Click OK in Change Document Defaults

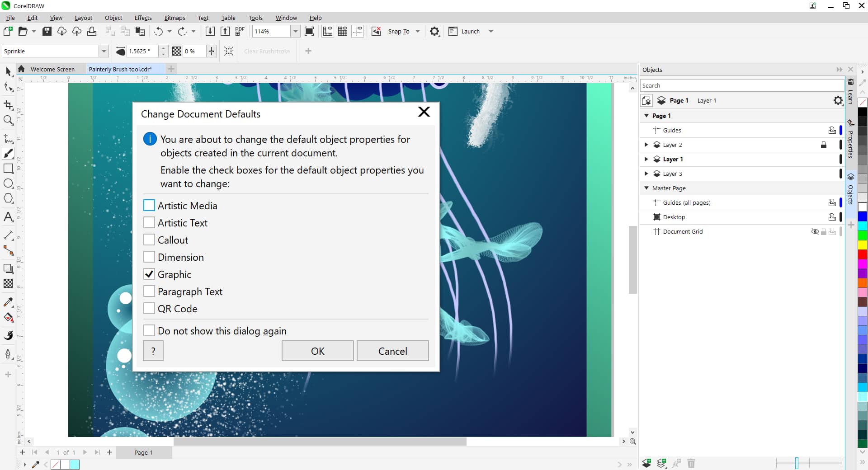pyautogui.click(x=317, y=351)
